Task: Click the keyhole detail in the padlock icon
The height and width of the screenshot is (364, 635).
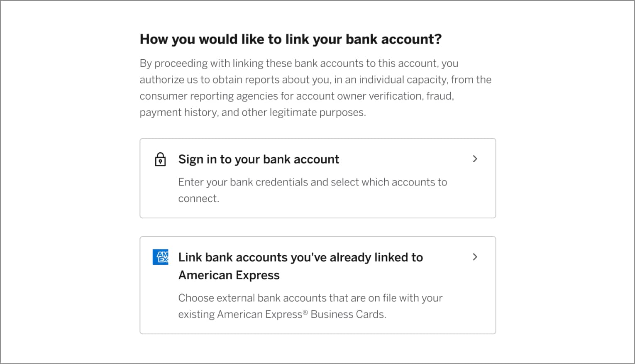Action: [x=161, y=161]
